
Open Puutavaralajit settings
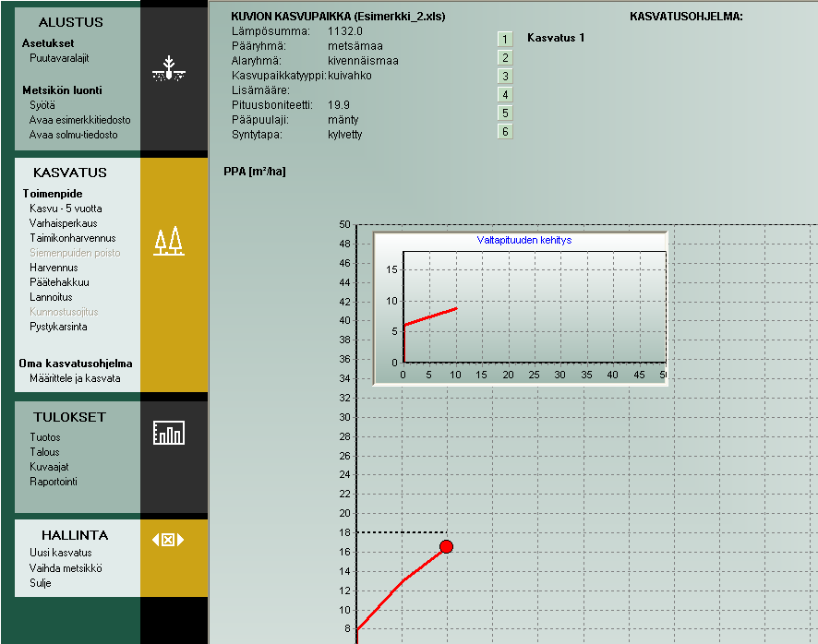[59, 58]
